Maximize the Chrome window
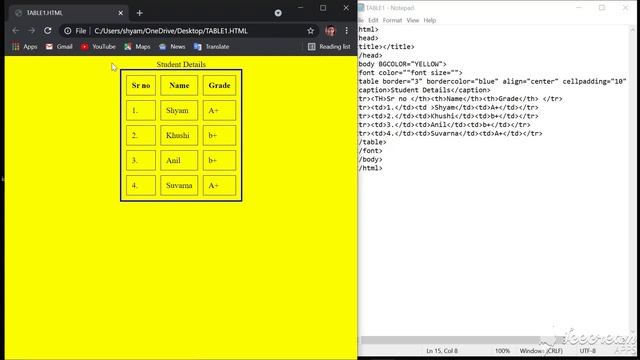The width and height of the screenshot is (640, 360). (323, 8)
